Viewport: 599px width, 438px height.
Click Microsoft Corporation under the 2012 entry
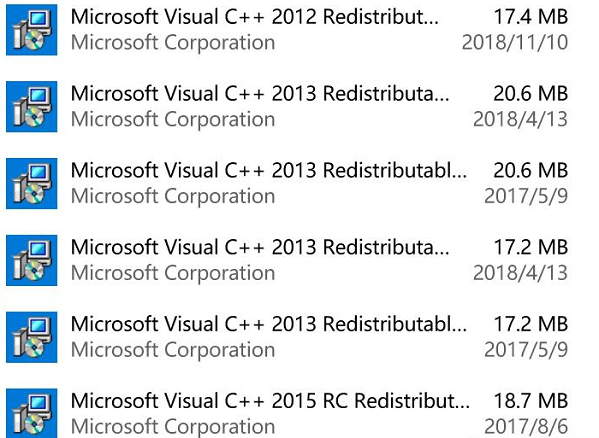coord(173,42)
